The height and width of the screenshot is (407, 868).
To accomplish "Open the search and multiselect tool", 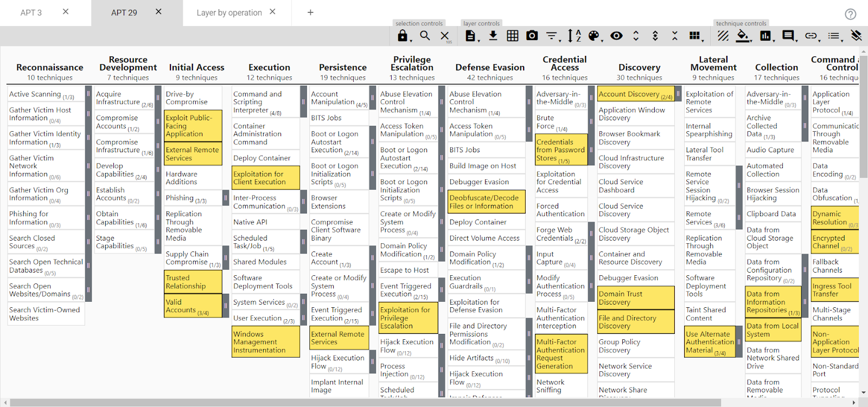I will [425, 36].
